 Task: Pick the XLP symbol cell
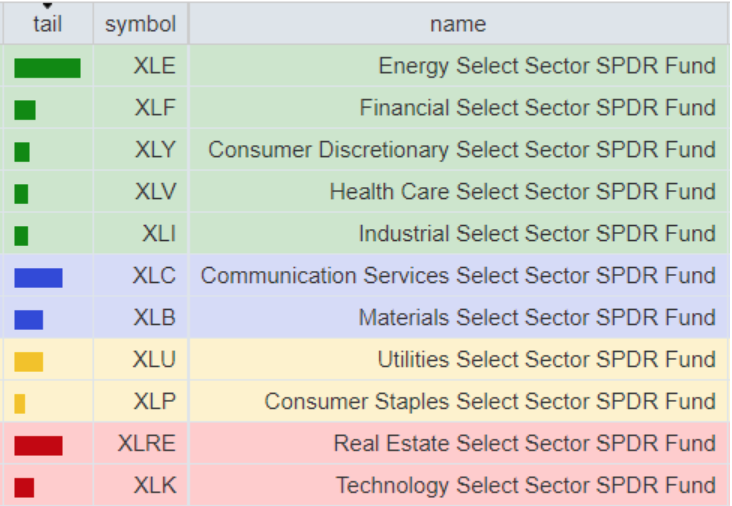coord(155,402)
